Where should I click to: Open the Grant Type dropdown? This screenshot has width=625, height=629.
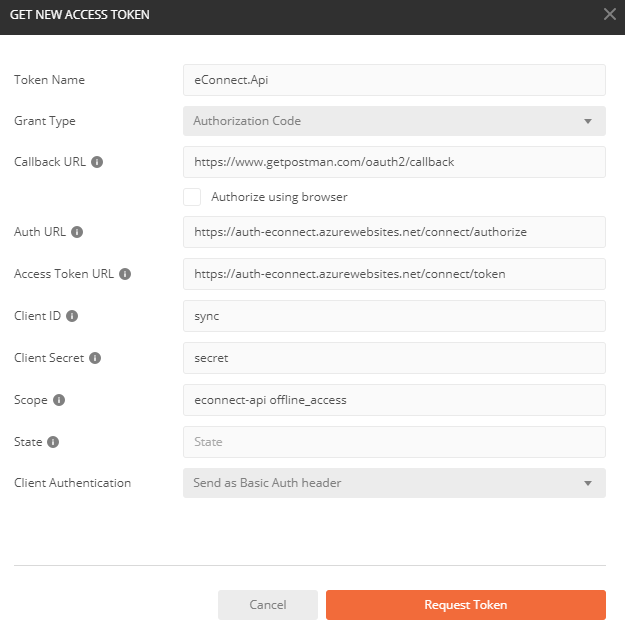click(x=394, y=121)
